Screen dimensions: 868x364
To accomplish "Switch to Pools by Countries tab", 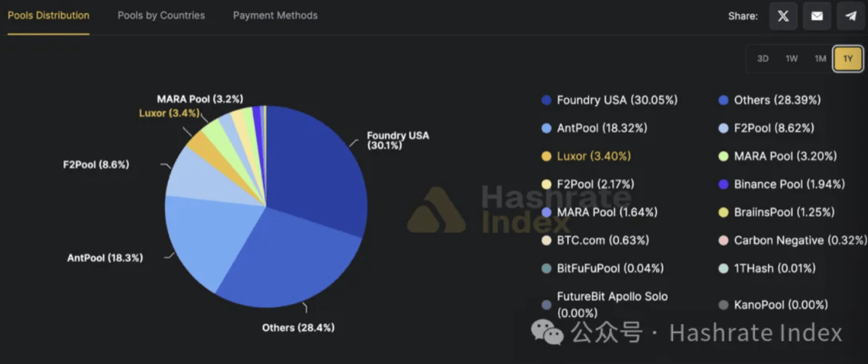I will [x=161, y=15].
